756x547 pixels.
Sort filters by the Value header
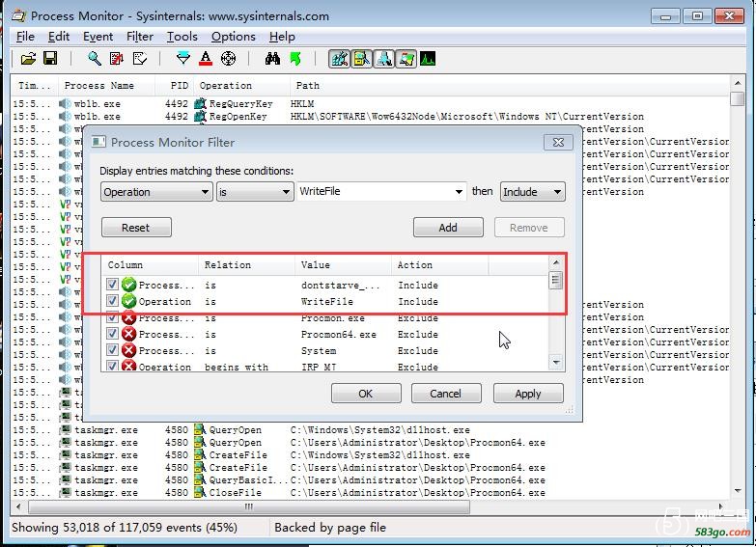click(x=343, y=265)
